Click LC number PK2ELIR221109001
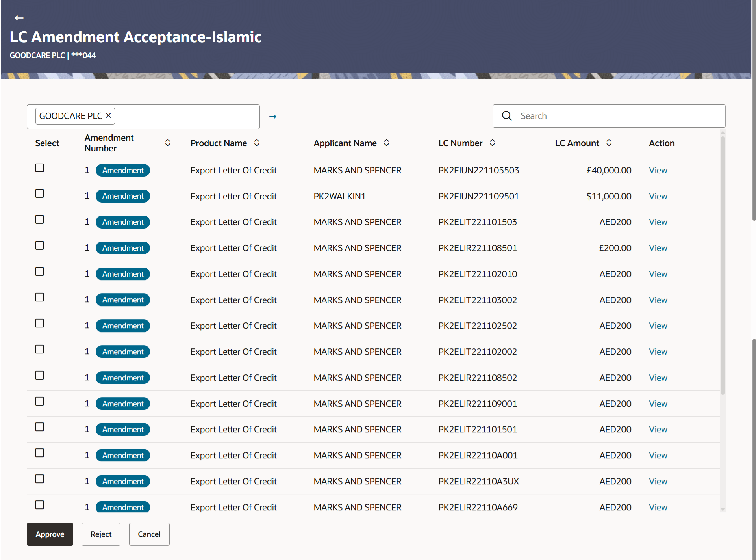The width and height of the screenshot is (756, 560). coord(478,404)
